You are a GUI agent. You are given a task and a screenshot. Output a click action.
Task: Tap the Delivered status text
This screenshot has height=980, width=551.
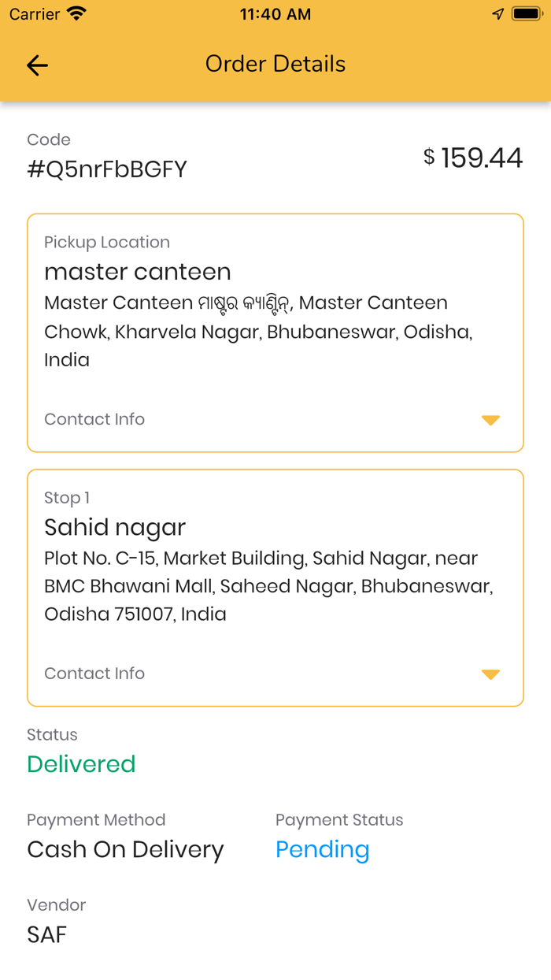pos(81,764)
